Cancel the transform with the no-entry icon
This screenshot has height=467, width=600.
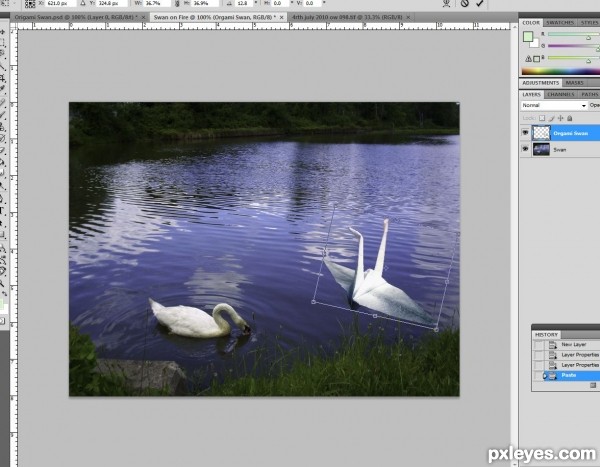pos(465,3)
